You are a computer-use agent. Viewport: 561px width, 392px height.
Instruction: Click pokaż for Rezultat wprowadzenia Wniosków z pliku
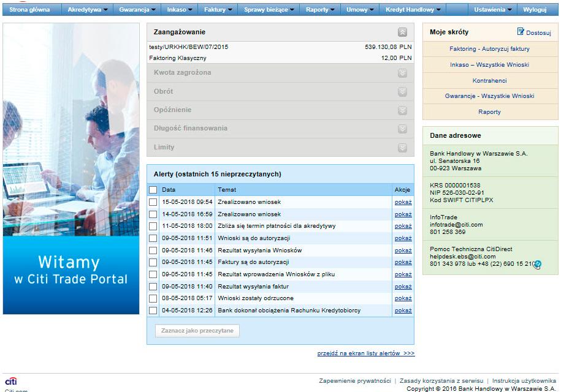coord(403,274)
